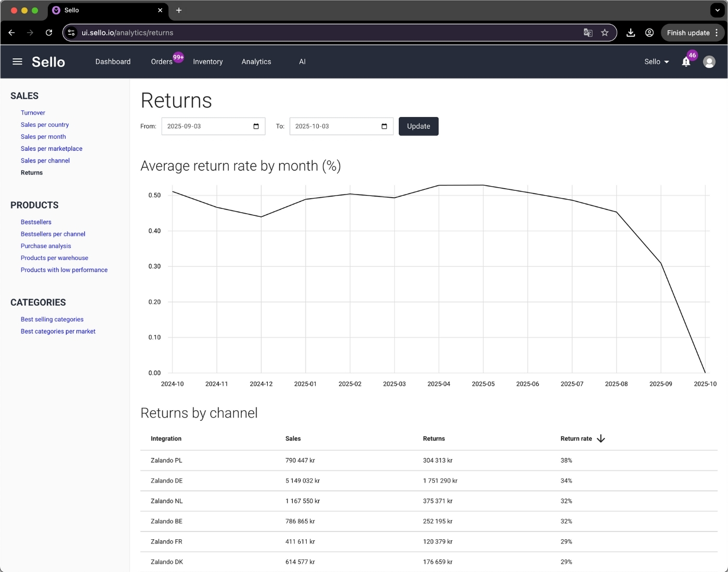Go to the AI section

(x=302, y=61)
